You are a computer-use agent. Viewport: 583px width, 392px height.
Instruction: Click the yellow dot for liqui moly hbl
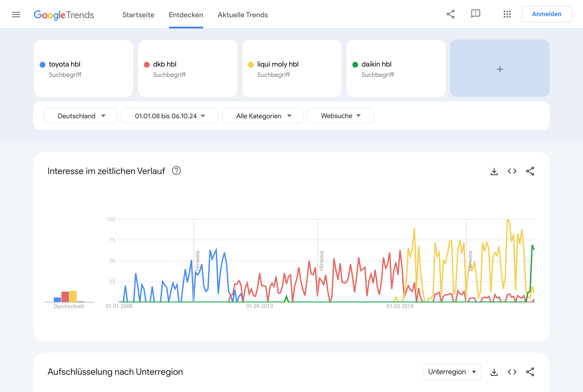[x=251, y=65]
